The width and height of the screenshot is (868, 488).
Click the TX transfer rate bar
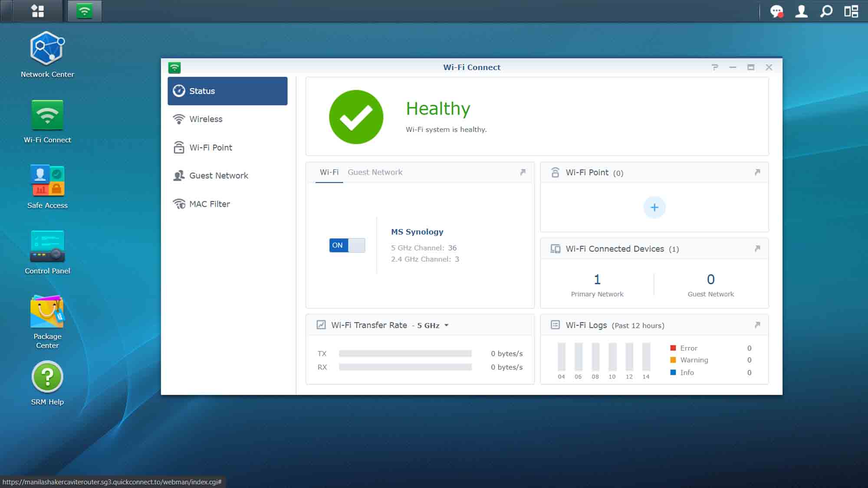405,354
